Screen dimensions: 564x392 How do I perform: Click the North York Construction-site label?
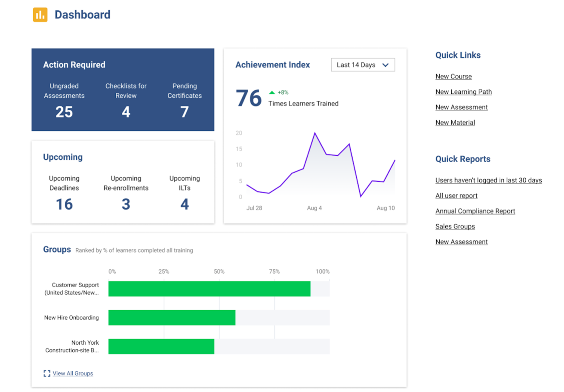click(x=72, y=346)
